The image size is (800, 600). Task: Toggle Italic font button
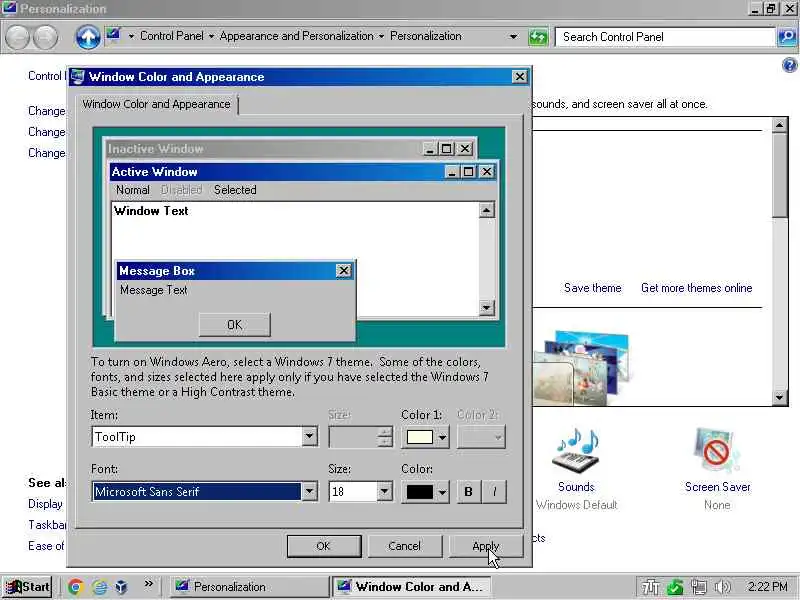494,492
